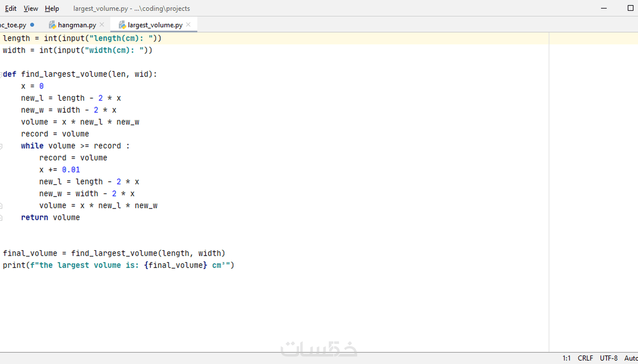This screenshot has height=364, width=638.
Task: Open the View menu
Action: tap(31, 8)
